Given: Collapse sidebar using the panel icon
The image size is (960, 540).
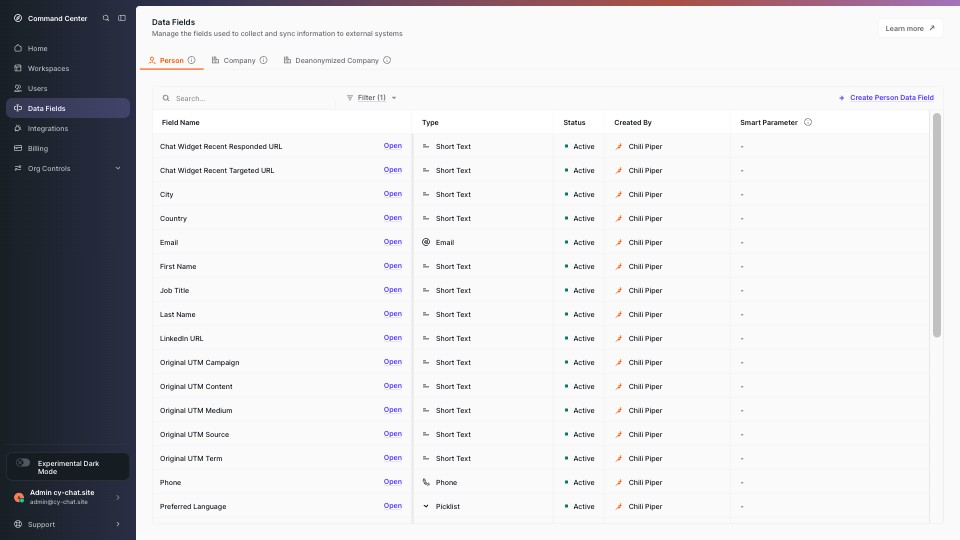Looking at the screenshot, I should click(122, 18).
